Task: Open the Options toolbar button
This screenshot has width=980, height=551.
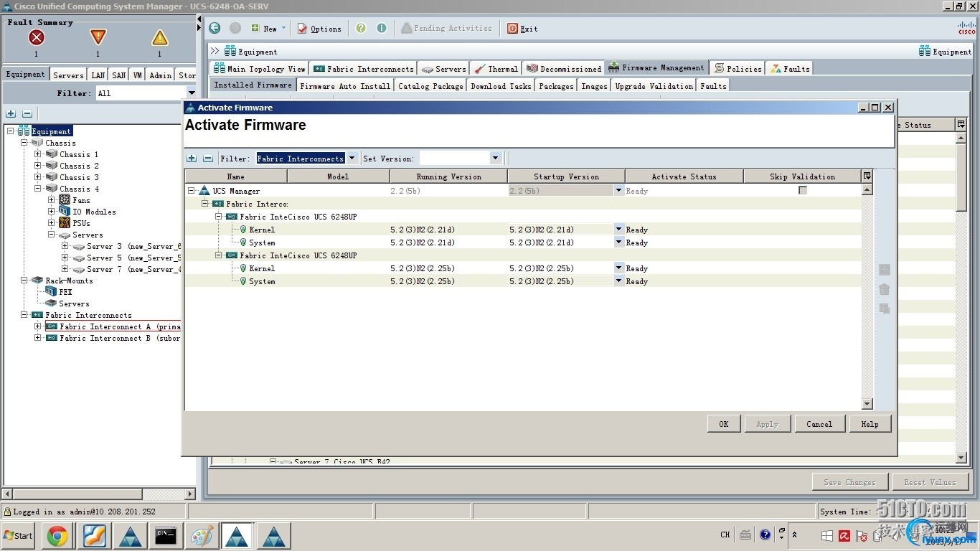Action: point(319,29)
